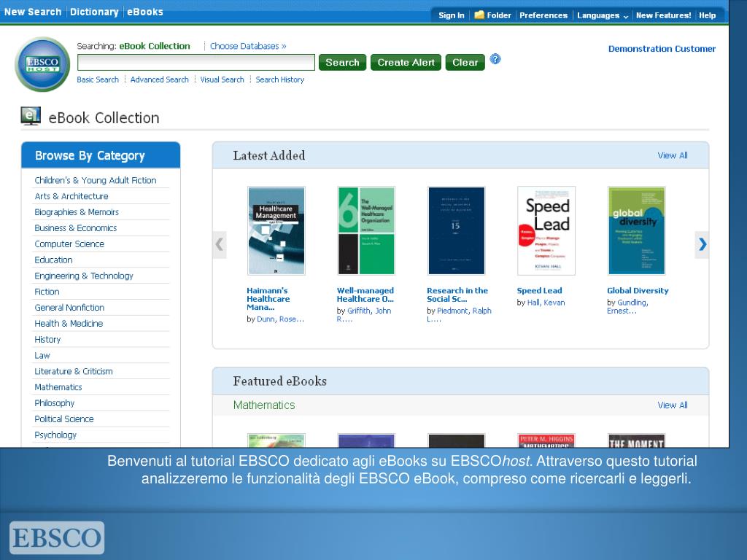Show next Latest Added books arrow

point(703,245)
